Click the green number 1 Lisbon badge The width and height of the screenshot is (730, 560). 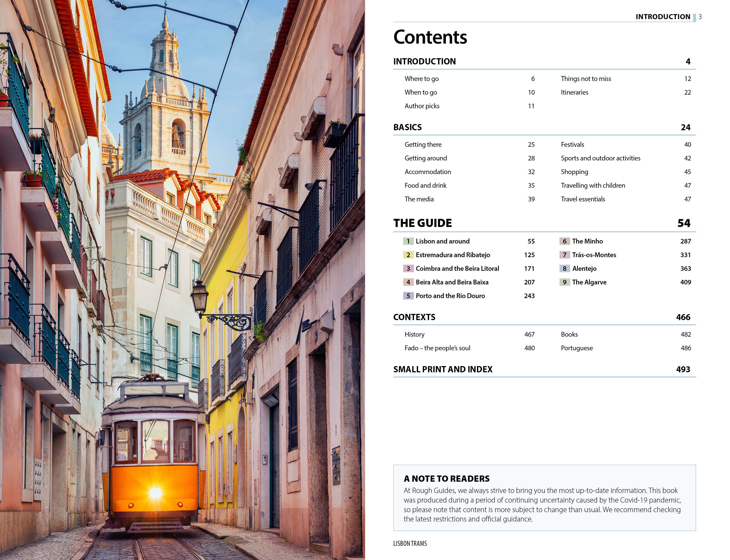pyautogui.click(x=408, y=241)
